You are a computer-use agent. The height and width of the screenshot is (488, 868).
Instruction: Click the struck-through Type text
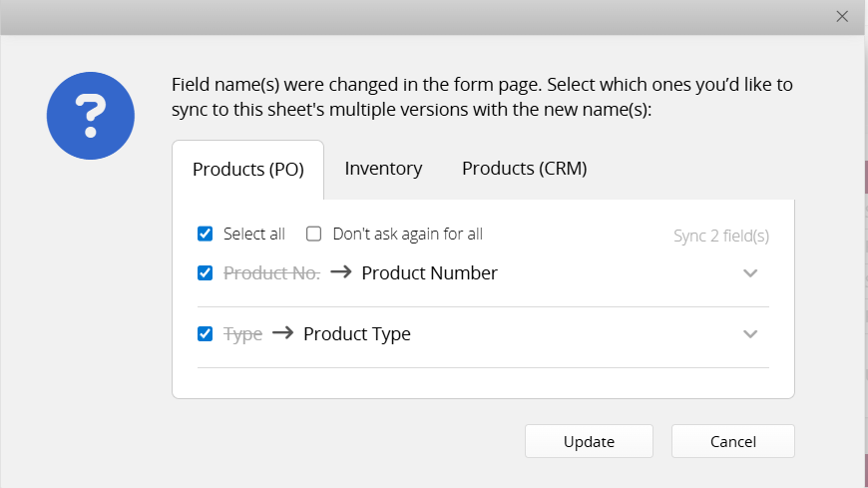[x=242, y=334]
